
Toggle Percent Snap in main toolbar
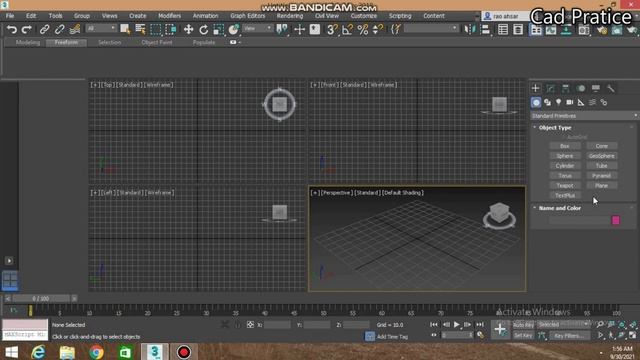click(362, 29)
